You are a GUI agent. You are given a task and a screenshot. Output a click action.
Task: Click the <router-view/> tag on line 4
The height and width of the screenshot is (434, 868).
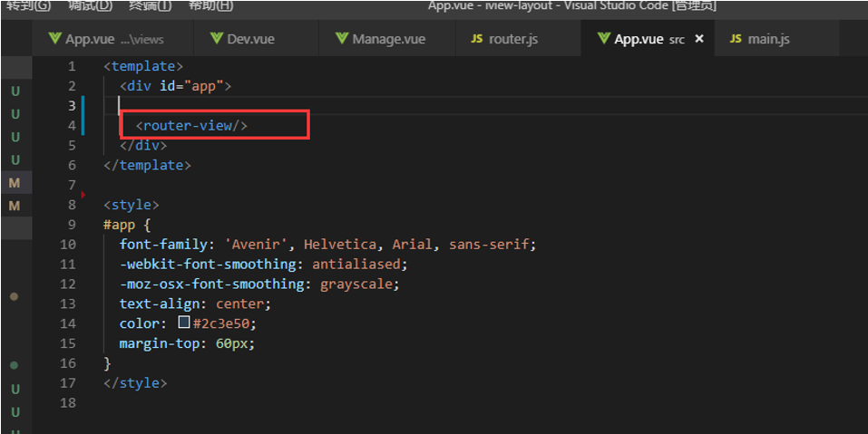[191, 126]
